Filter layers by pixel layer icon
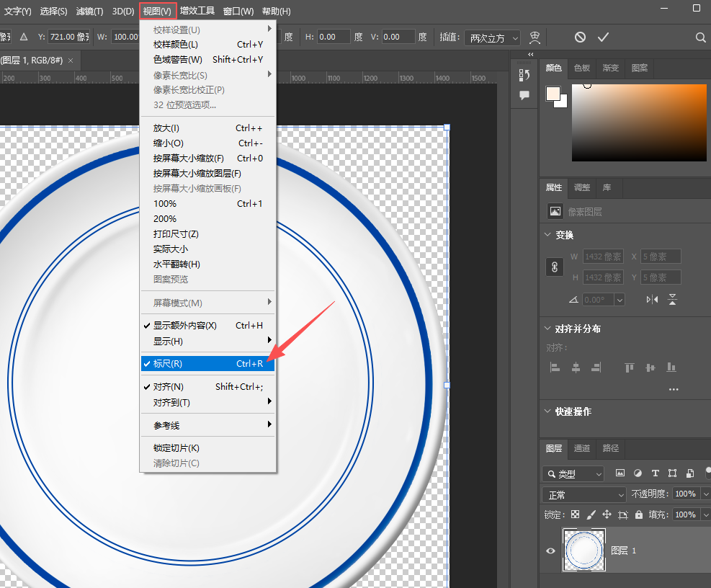 coord(620,473)
